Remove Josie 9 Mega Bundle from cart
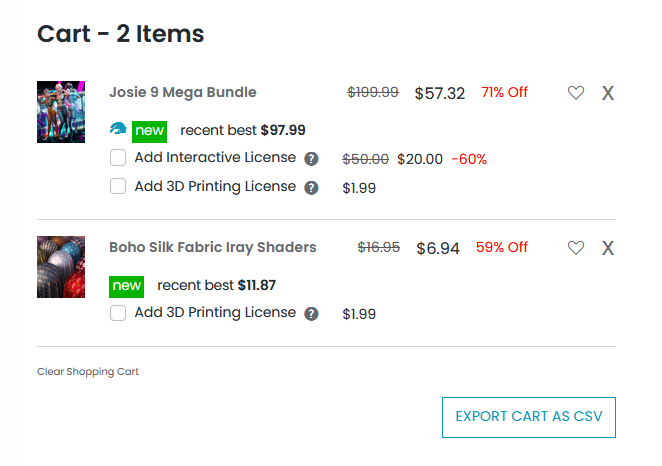This screenshot has width=662, height=466. tap(607, 93)
